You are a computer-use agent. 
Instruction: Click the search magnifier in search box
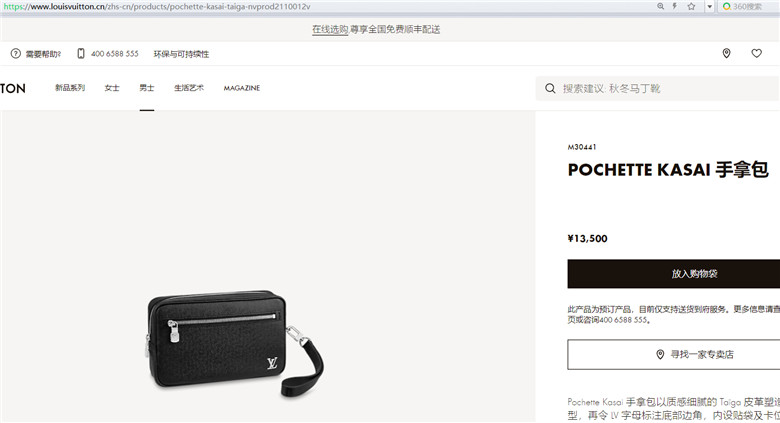(x=550, y=89)
